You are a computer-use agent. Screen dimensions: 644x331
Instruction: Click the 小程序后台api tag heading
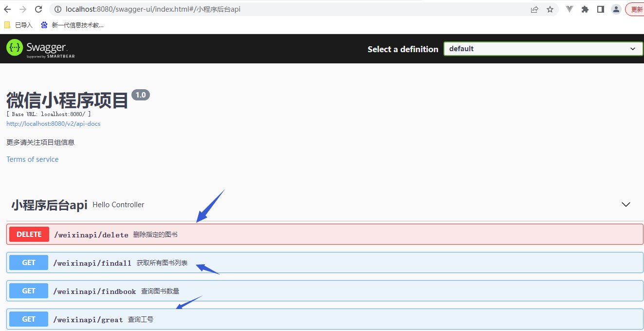(x=49, y=205)
